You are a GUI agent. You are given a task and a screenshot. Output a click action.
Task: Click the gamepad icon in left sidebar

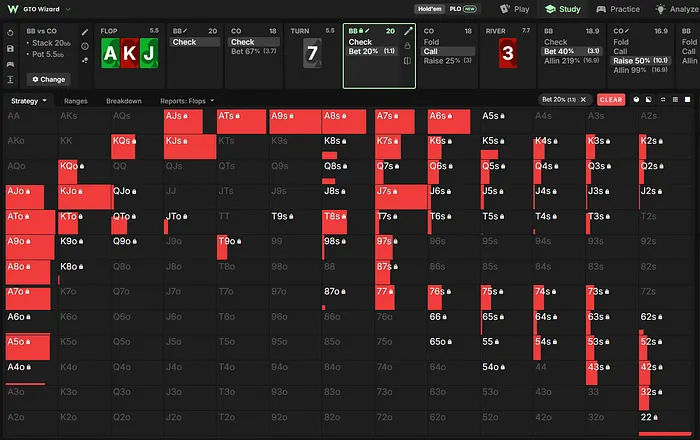10,64
